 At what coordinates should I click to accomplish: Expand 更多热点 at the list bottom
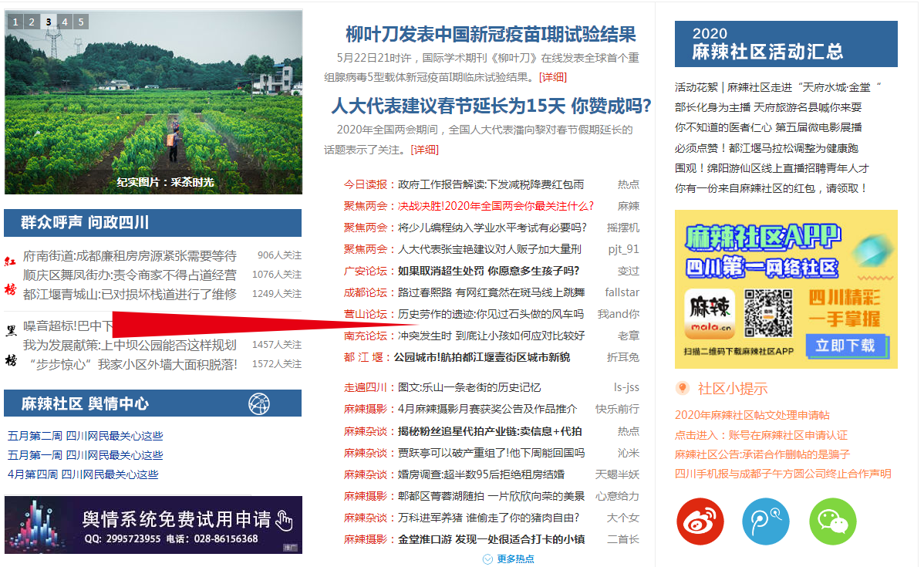point(508,559)
